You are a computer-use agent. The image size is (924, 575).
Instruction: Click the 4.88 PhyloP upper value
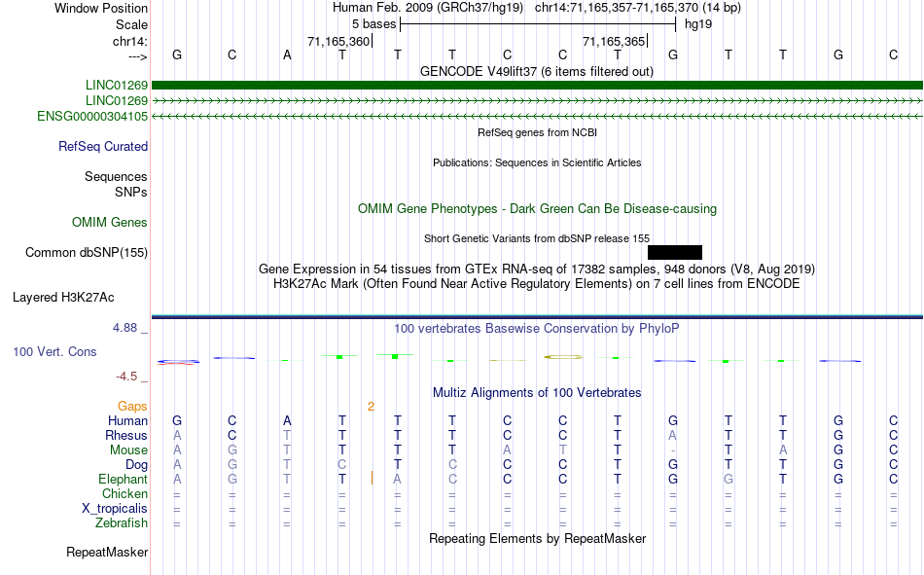click(124, 328)
